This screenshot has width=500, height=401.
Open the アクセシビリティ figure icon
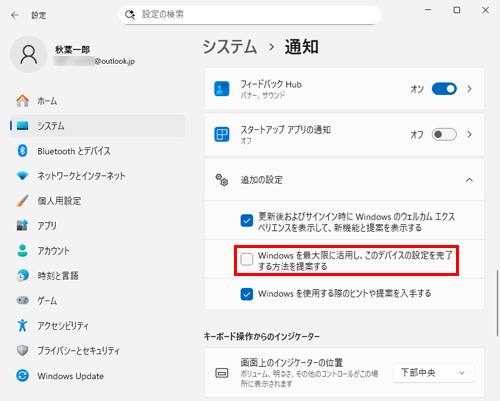pyautogui.click(x=22, y=325)
